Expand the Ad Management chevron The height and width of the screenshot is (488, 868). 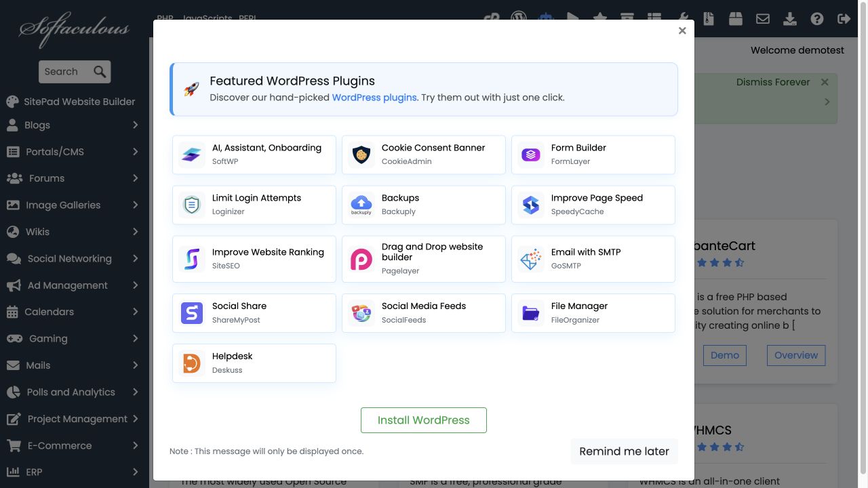coord(135,285)
